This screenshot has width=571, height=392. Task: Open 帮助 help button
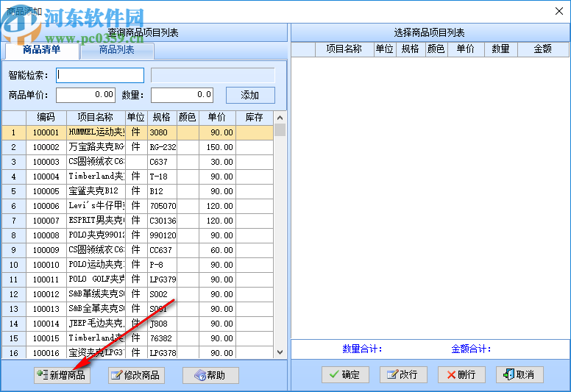tap(210, 375)
